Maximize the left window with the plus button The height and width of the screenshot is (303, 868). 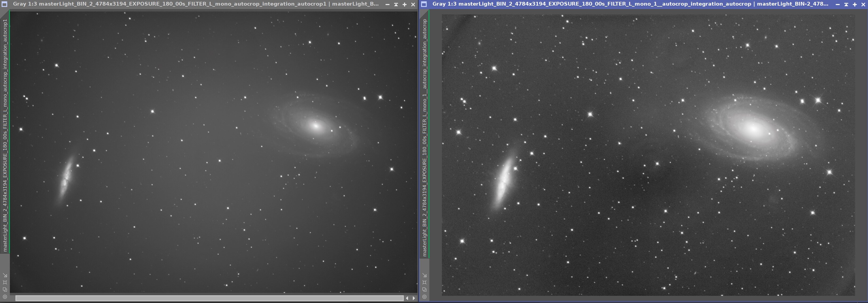pos(404,4)
